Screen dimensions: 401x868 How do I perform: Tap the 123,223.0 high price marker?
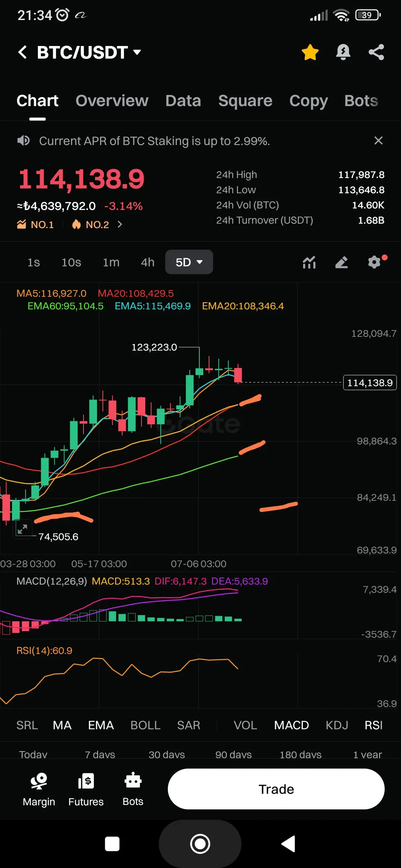click(154, 347)
